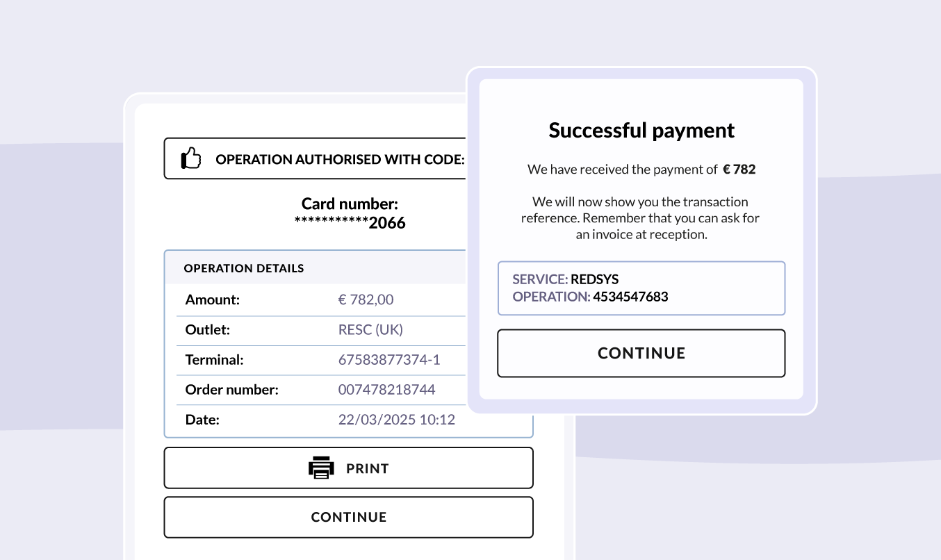The image size is (941, 560).
Task: Click the 'OPERATION AUTHORISED WITH CODE:' banner
Action: coord(316,158)
